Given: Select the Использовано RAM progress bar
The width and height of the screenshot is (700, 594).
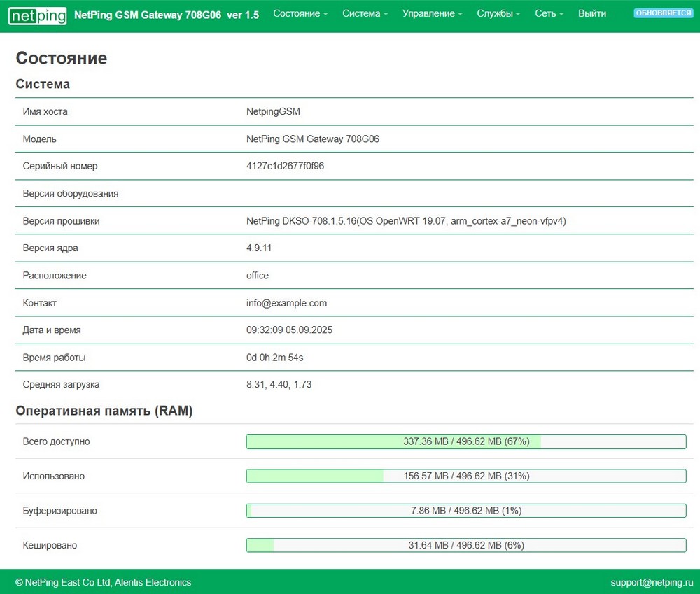Looking at the screenshot, I should tap(466, 476).
